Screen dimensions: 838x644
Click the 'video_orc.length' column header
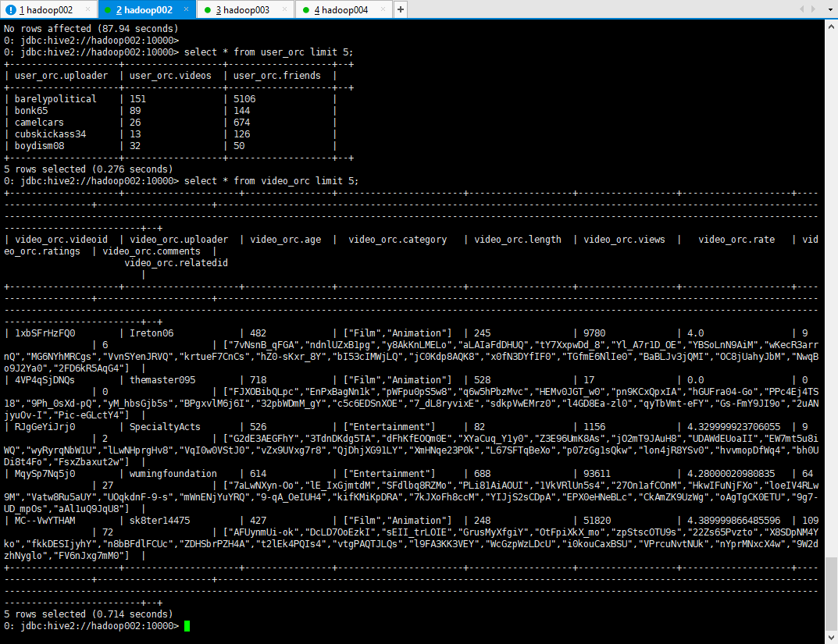518,239
